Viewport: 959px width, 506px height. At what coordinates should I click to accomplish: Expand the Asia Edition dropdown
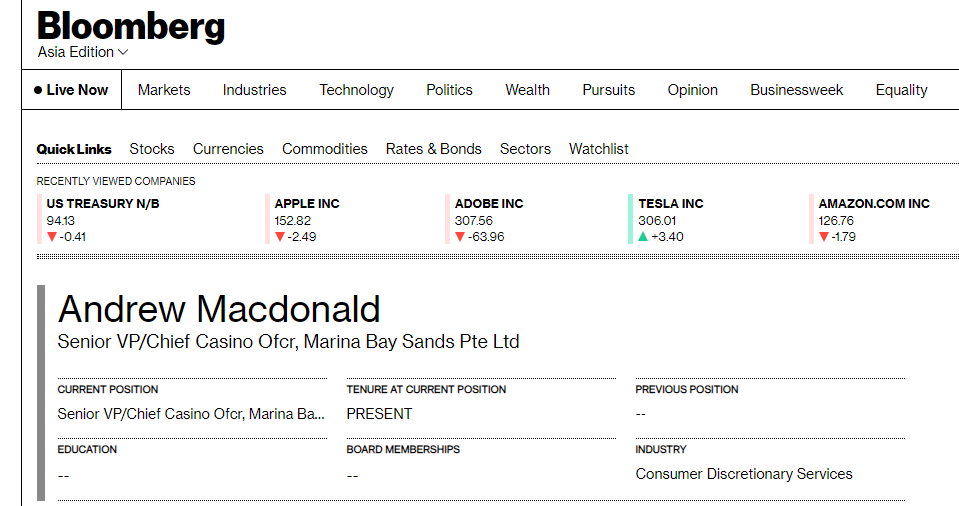pyautogui.click(x=83, y=53)
